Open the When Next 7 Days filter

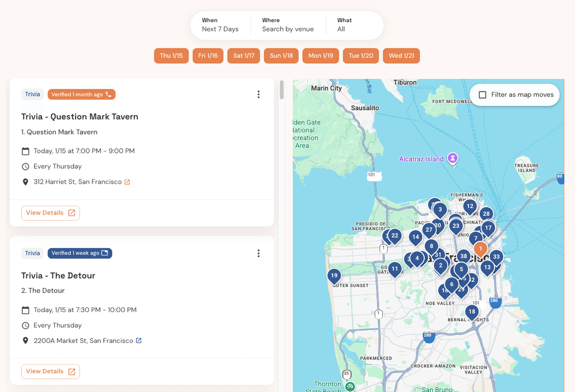[221, 25]
